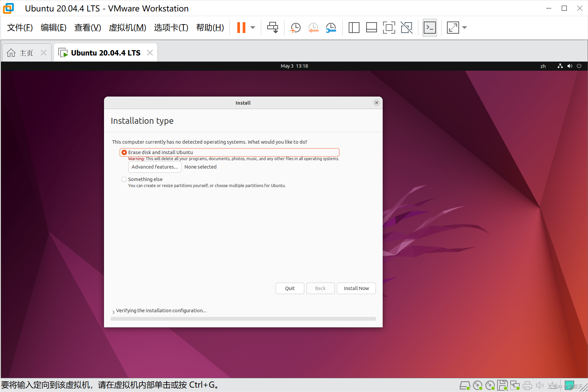The image size is (588, 392).
Task: Click the network adapter status icon
Action: tap(515, 385)
